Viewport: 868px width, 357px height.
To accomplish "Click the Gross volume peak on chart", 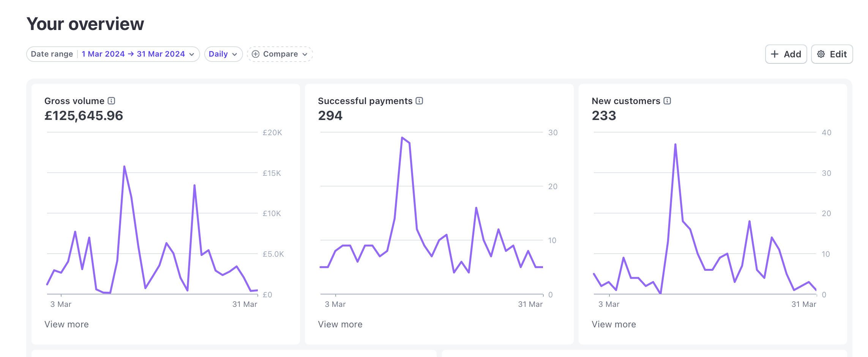I will click(x=124, y=166).
